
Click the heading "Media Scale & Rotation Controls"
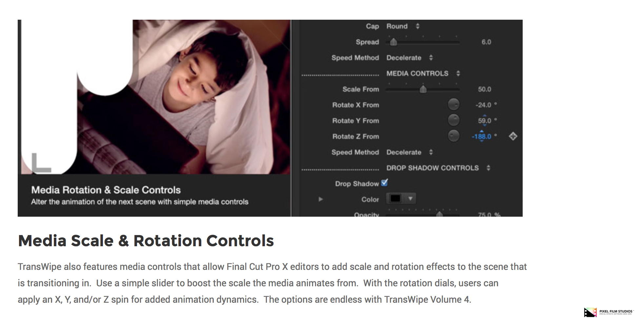pyautogui.click(x=146, y=241)
